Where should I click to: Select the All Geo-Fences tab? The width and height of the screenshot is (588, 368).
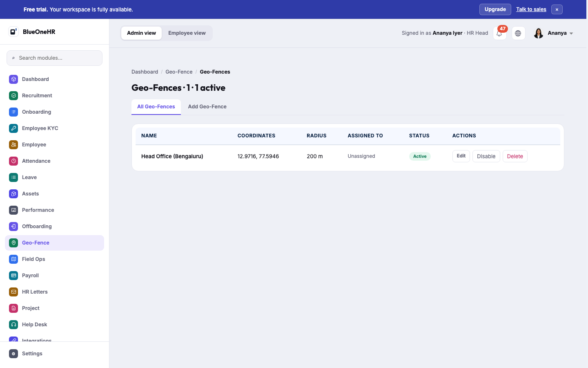point(156,107)
